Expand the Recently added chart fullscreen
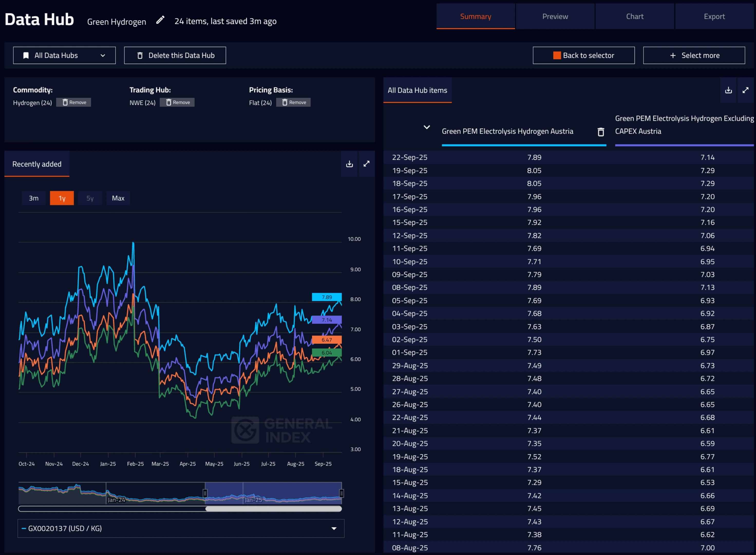This screenshot has height=555, width=756. (x=367, y=164)
